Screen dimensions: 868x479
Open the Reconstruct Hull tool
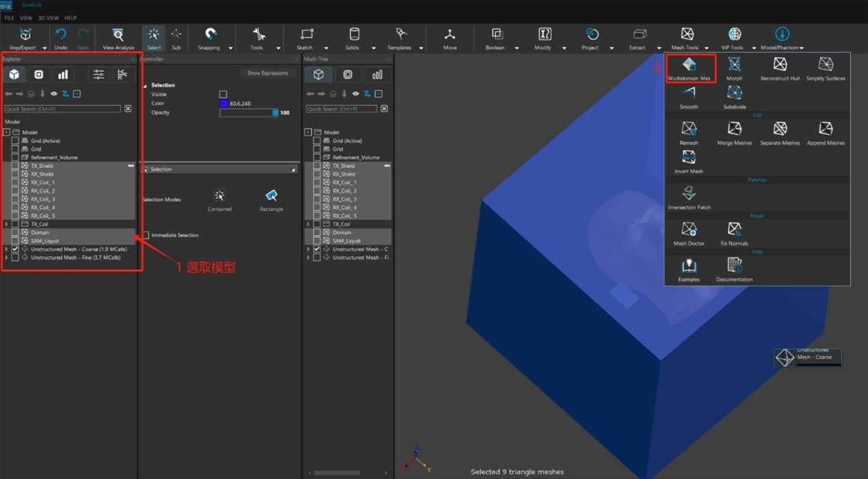click(780, 66)
